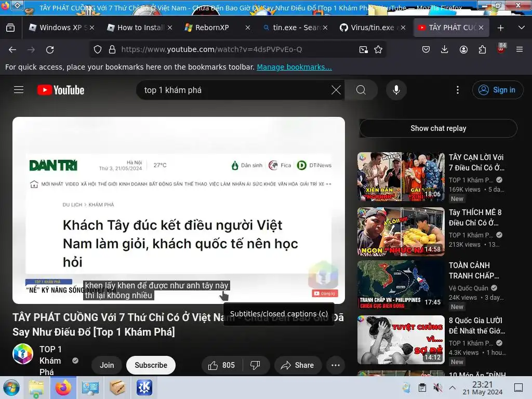Open TÂY CẠN LỜI video thumbnail

(x=401, y=177)
